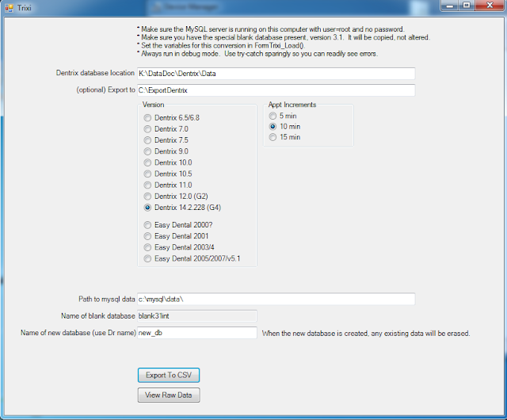Click the optional Export to path field
Viewport: 507px width, 420px height.
tap(276, 90)
